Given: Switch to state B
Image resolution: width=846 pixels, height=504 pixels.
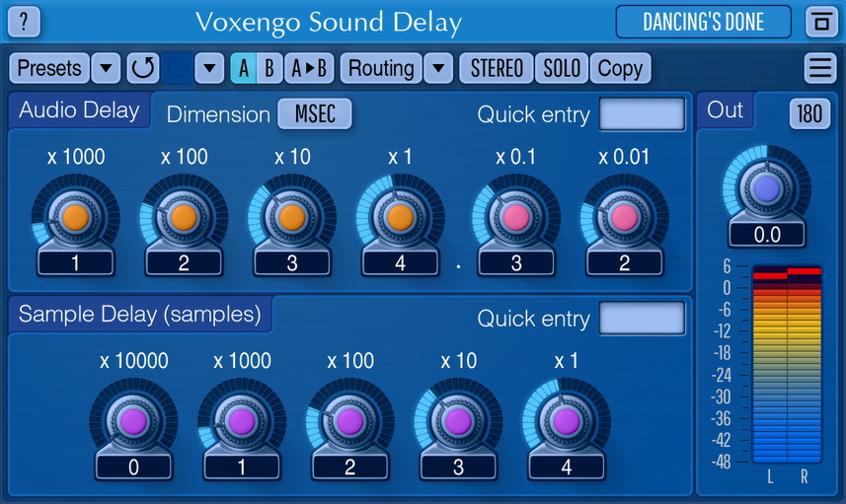Looking at the screenshot, I should [269, 68].
